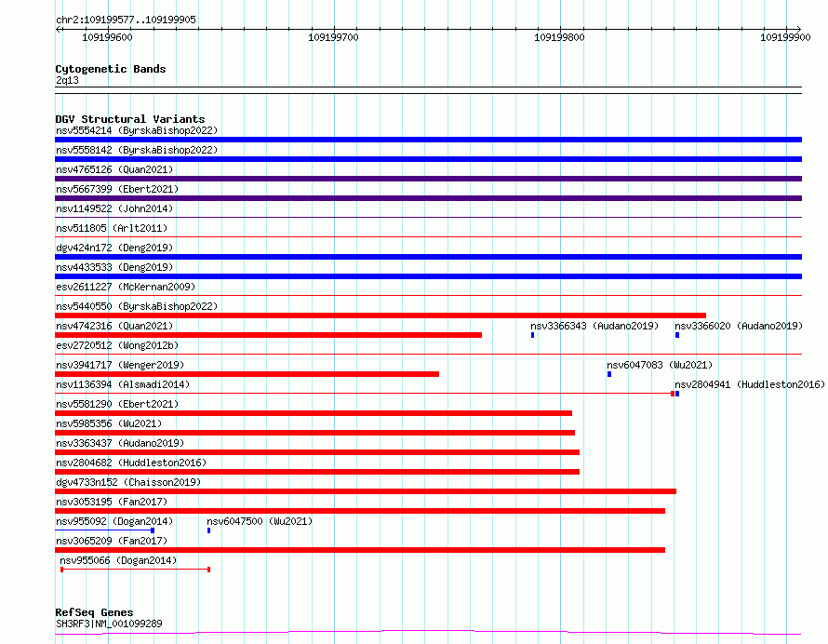Select the nsv5985356 (Wu2021) label

coord(109,423)
